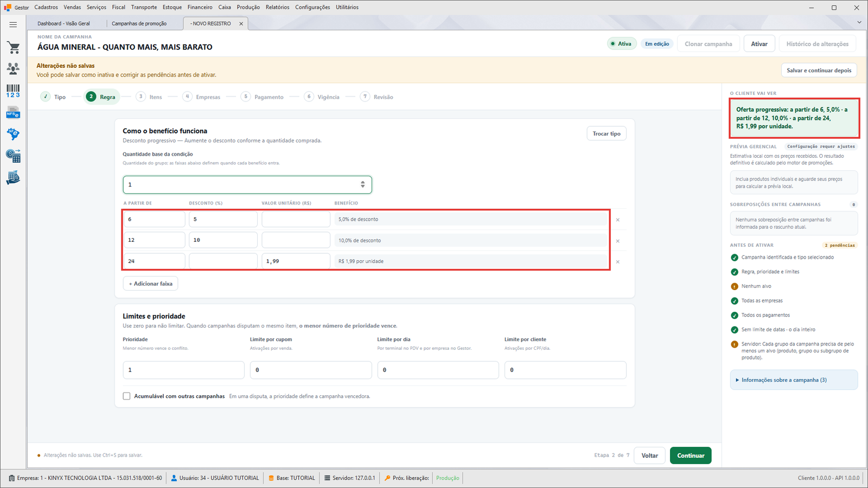Viewport: 868px width, 488px height.
Task: Go to the Tipo wizard step
Action: click(53, 97)
